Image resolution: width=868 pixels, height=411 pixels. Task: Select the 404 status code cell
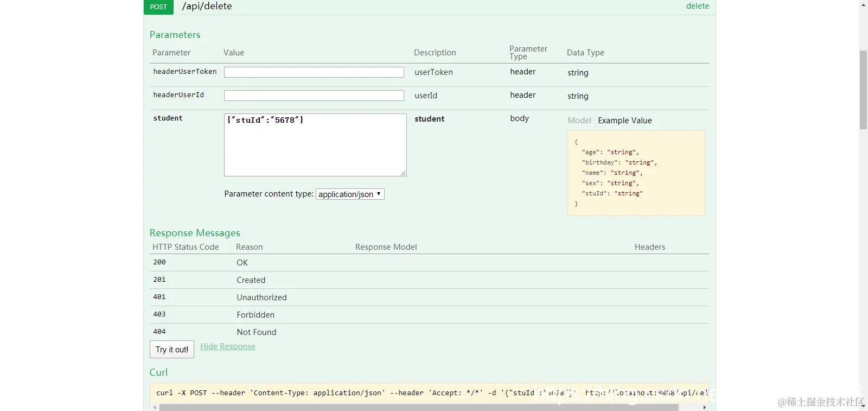point(159,332)
